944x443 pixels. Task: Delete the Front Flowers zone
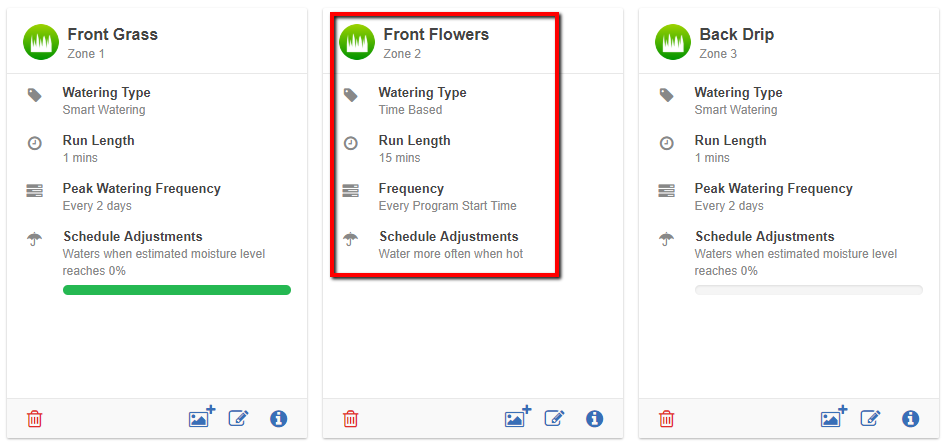pyautogui.click(x=351, y=418)
